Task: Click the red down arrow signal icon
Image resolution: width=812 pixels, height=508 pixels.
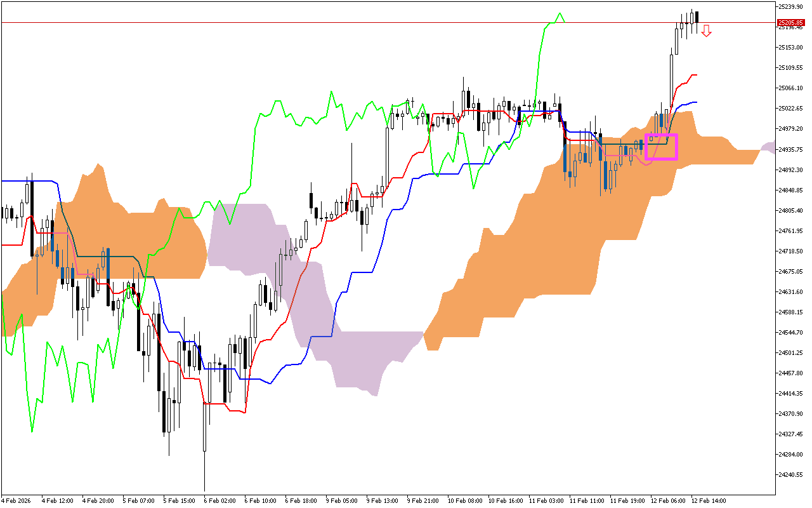Action: pyautogui.click(x=706, y=30)
